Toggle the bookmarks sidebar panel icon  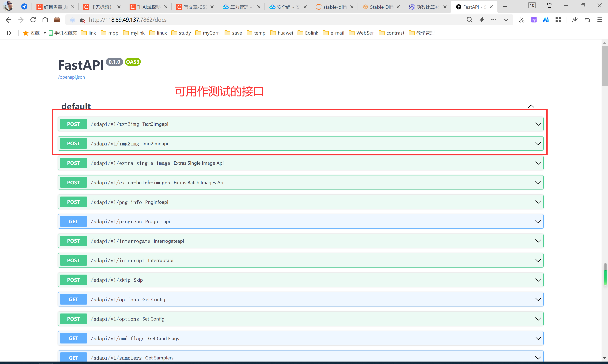(x=9, y=33)
